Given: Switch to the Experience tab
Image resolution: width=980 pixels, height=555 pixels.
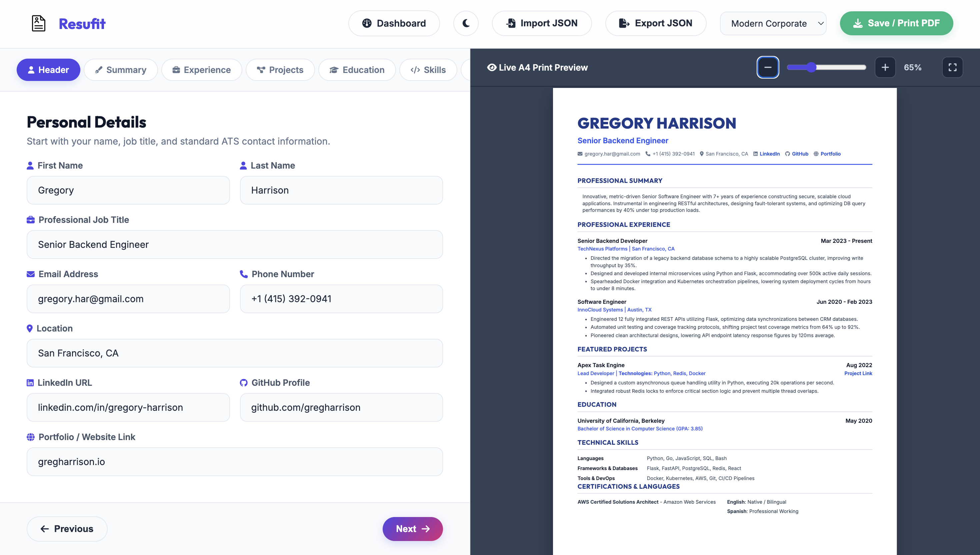Looking at the screenshot, I should (x=201, y=70).
